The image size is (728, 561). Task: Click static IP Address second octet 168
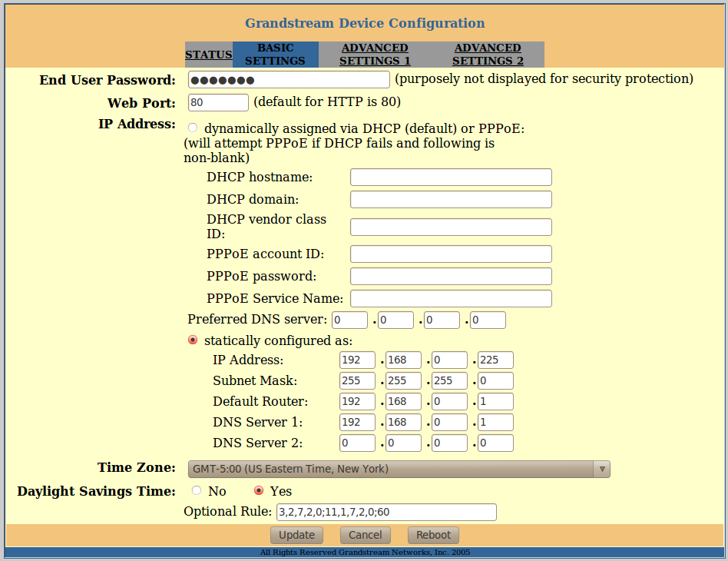coord(403,360)
